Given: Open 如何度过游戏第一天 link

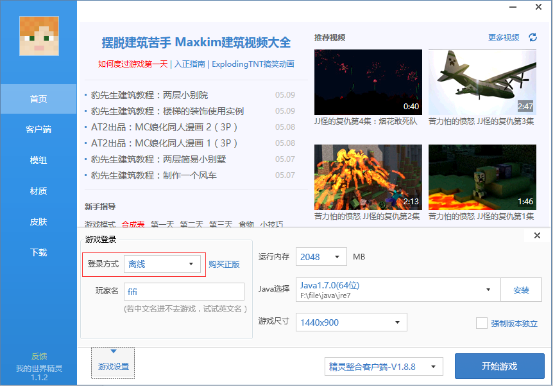Looking at the screenshot, I should [x=133, y=64].
